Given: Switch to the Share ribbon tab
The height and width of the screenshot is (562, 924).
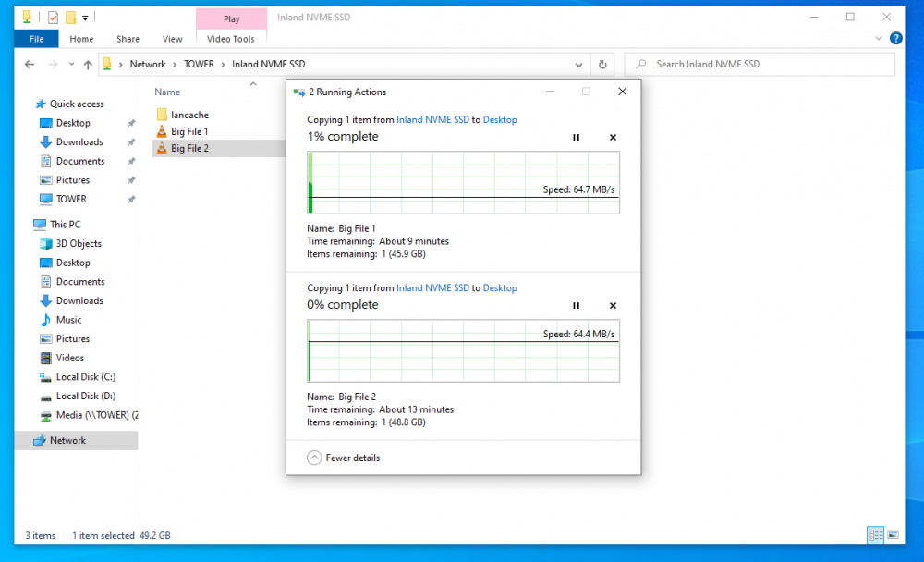Looking at the screenshot, I should [128, 39].
